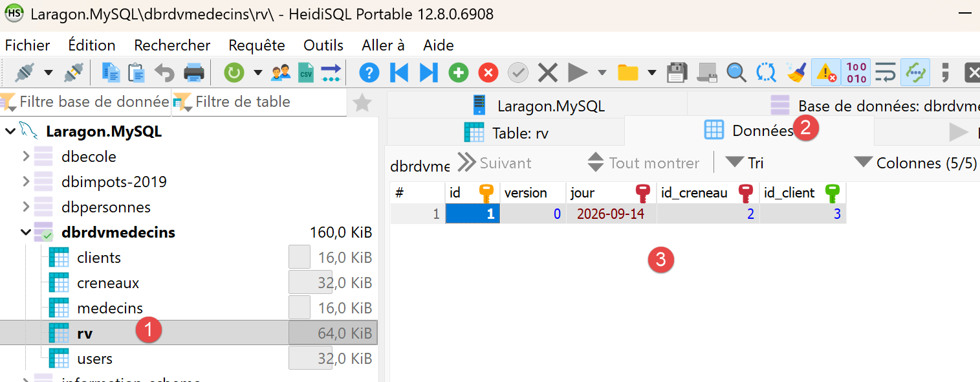Click the grey Post checkmark icon

pyautogui.click(x=518, y=72)
